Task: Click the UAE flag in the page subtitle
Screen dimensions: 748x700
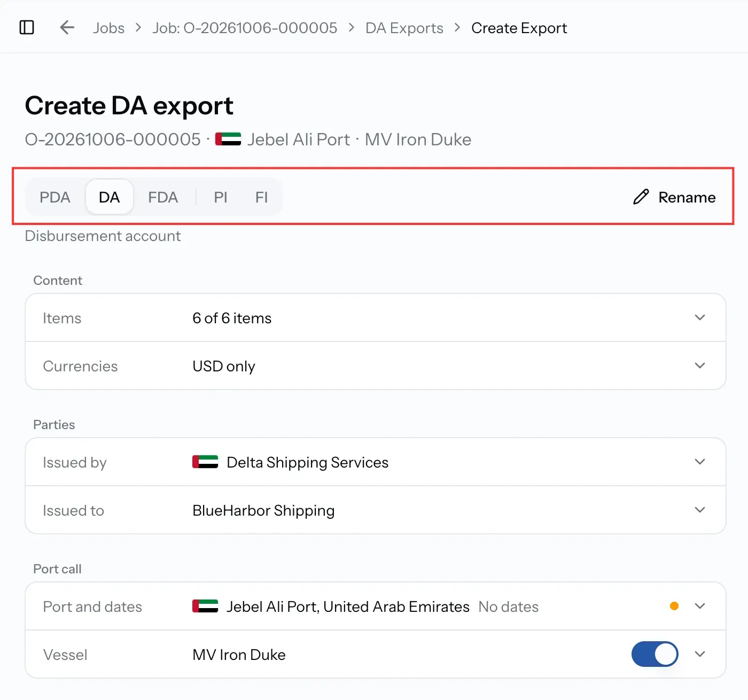Action: pyautogui.click(x=228, y=139)
